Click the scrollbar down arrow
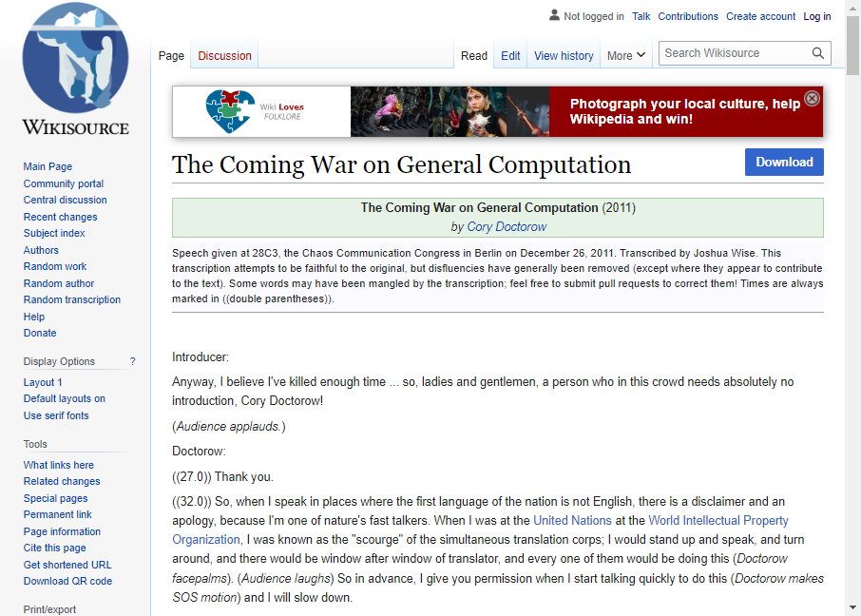 [852, 607]
